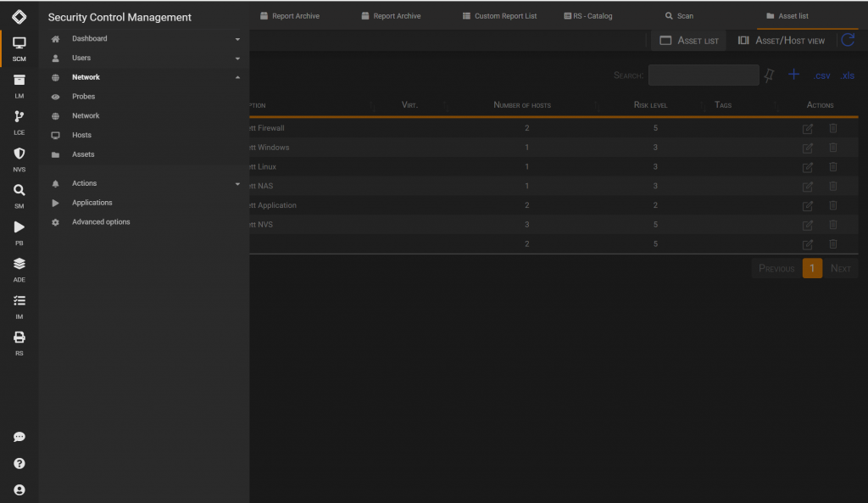Open the user account icon
Image resolution: width=868 pixels, height=503 pixels.
click(19, 490)
